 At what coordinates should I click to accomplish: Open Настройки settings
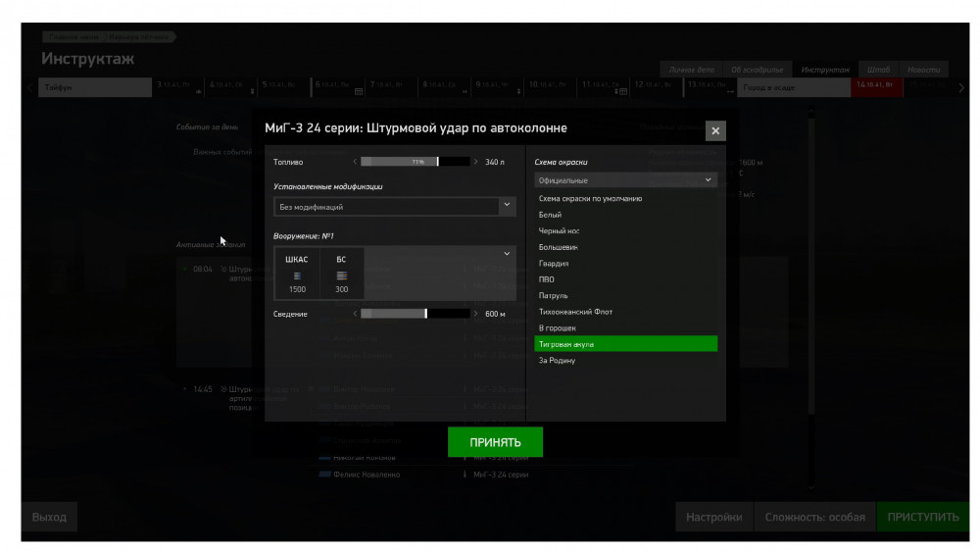coord(713,517)
